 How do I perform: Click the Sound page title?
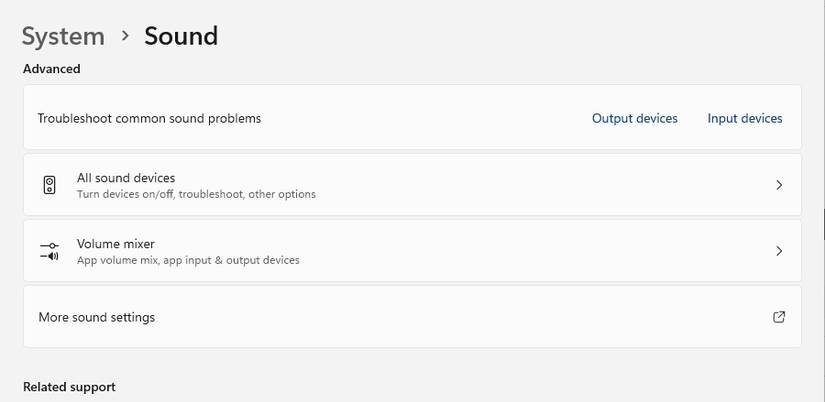pos(181,36)
